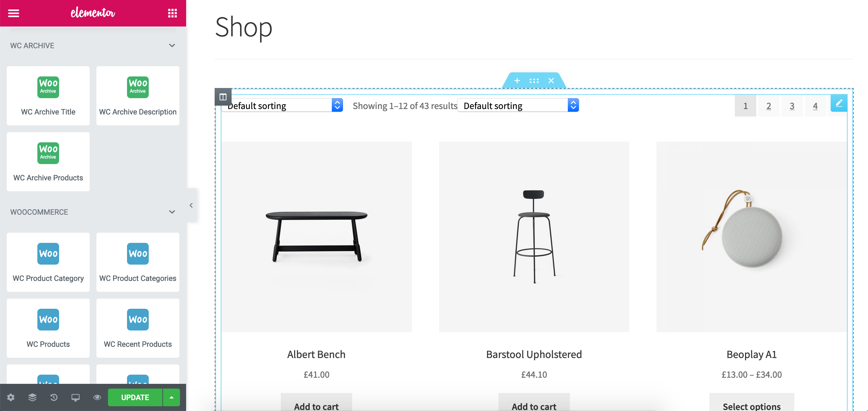Select the Navigator panel tab icon
The height and width of the screenshot is (411, 868).
tap(32, 398)
